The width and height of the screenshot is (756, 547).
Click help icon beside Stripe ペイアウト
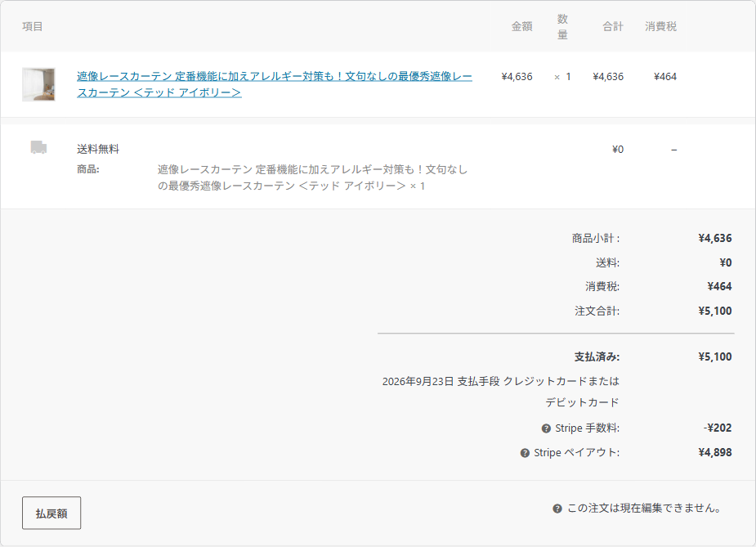pyautogui.click(x=525, y=453)
